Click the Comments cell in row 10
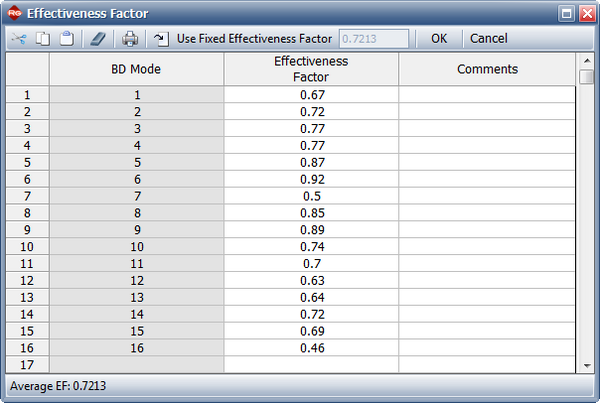This screenshot has width=600, height=403. 487,246
